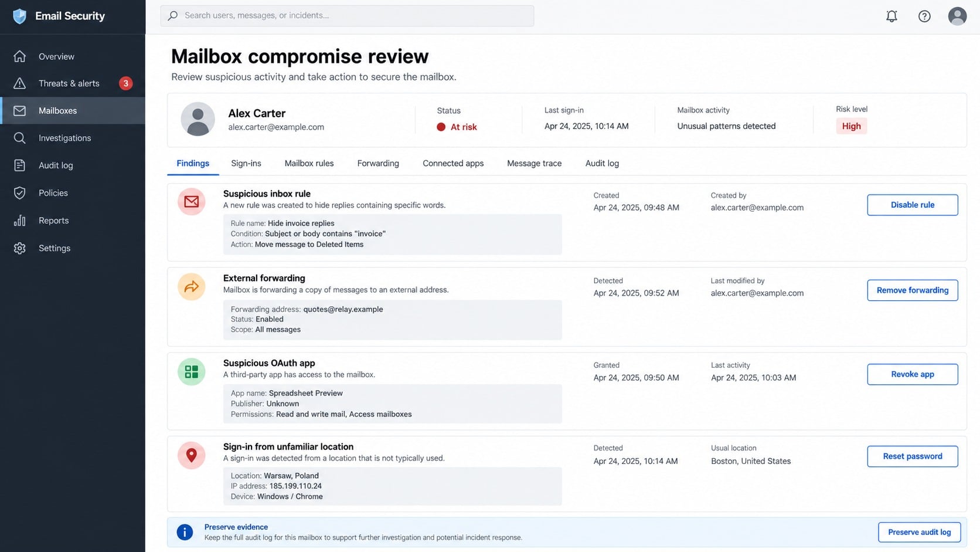Click the Suspicious inbox rule heading
Viewport: 980px width, 552px height.
(x=267, y=194)
